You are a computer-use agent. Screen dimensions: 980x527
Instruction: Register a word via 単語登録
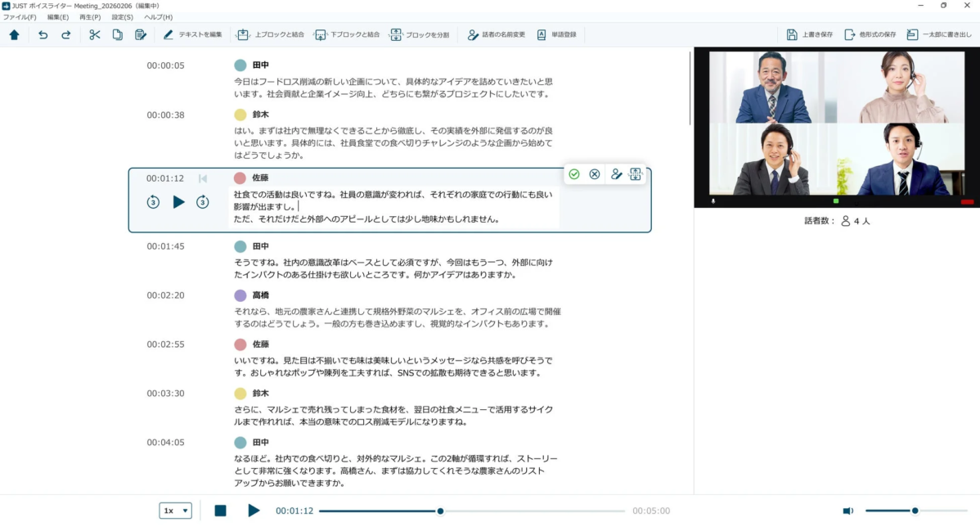click(560, 34)
